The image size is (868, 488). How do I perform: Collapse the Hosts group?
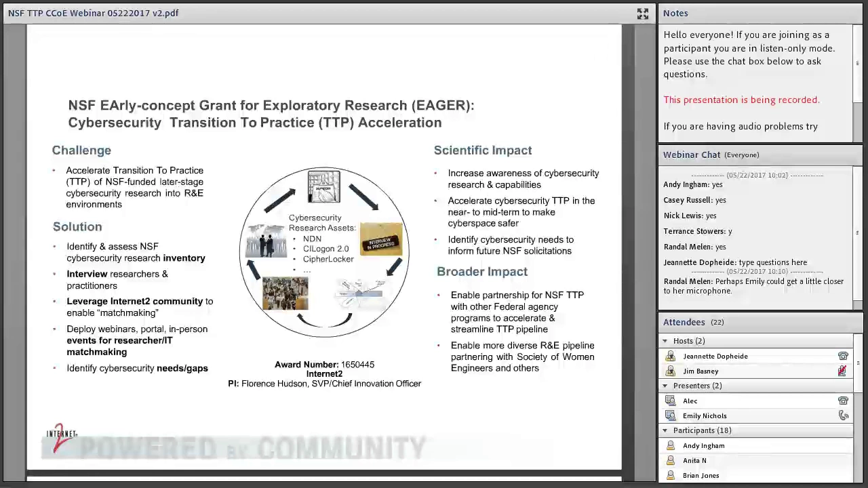coord(665,341)
